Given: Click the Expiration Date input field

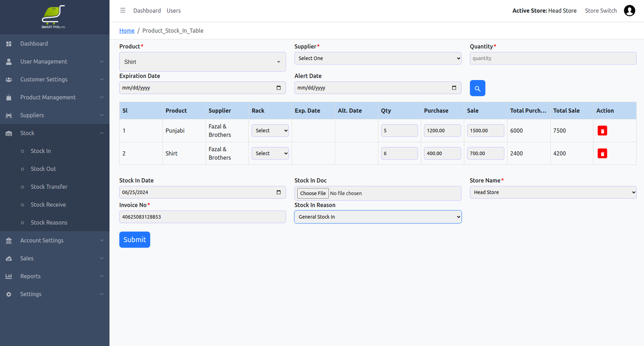Looking at the screenshot, I should 202,88.
